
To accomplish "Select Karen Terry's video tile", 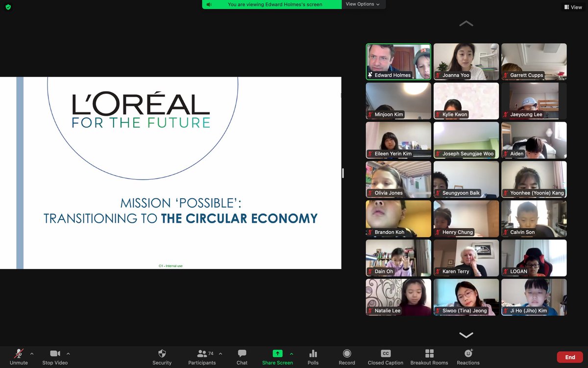I will coord(466,258).
